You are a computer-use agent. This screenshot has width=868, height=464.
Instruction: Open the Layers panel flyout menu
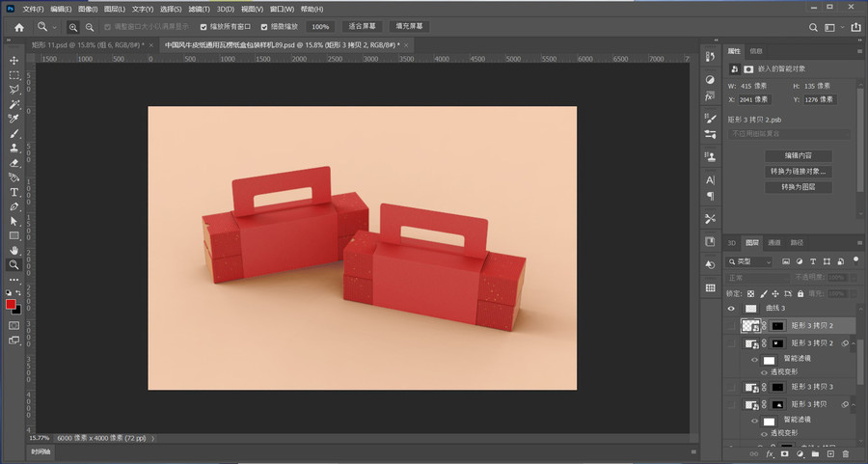[859, 242]
